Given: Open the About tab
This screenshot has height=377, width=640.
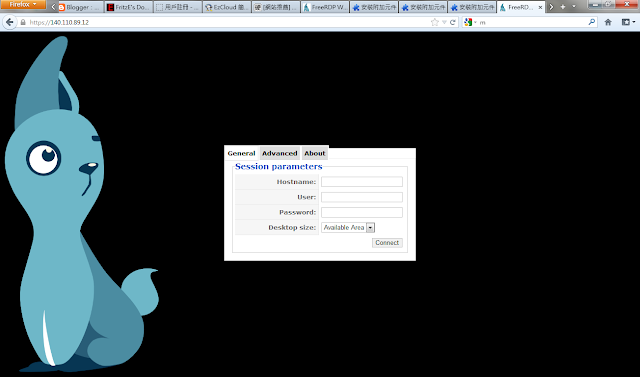Looking at the screenshot, I should click(315, 153).
